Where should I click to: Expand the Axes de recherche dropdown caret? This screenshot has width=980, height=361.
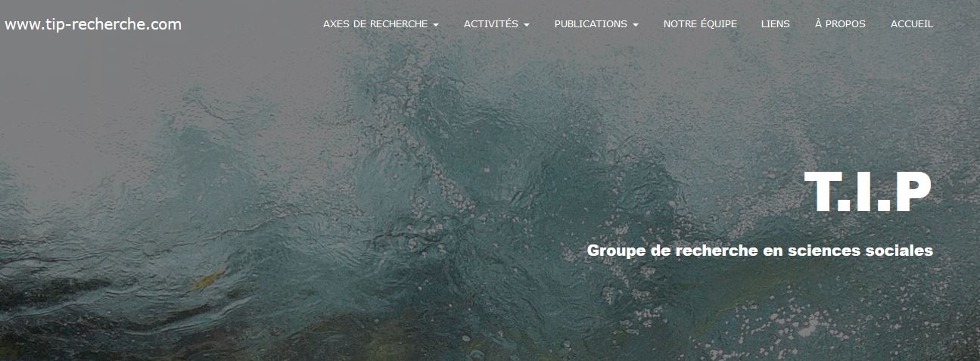436,25
